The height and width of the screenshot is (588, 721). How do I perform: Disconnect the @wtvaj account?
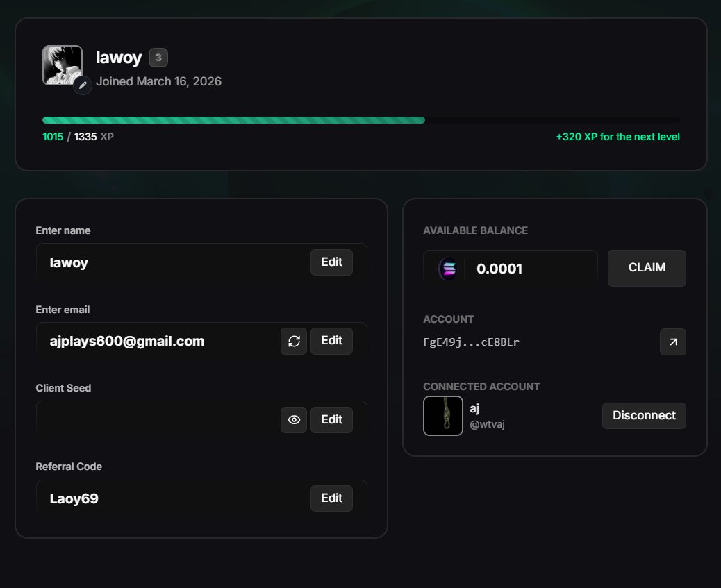coord(644,416)
